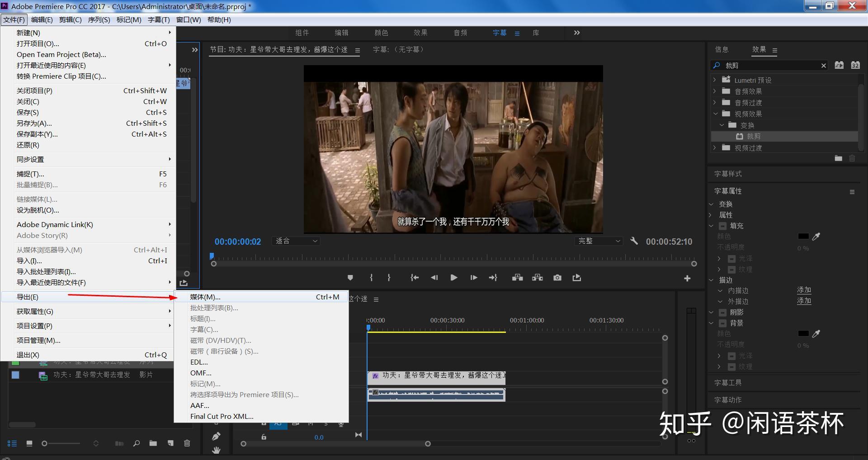This screenshot has height=460, width=868.
Task: Click 添加 link for 内描边
Action: coord(804,290)
